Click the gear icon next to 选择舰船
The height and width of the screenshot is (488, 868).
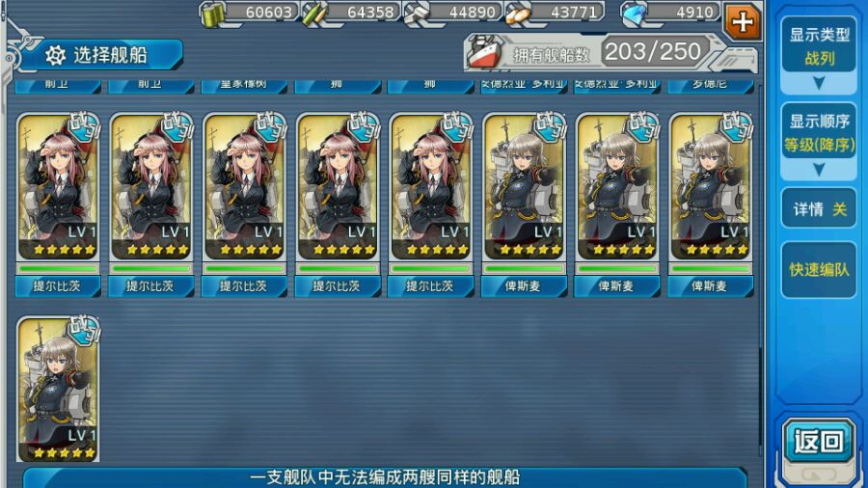(x=55, y=55)
